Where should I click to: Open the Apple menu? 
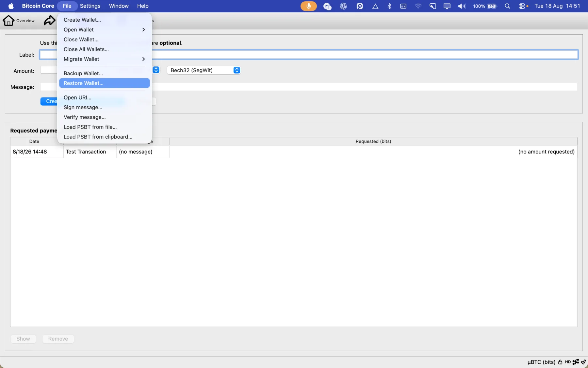(11, 6)
